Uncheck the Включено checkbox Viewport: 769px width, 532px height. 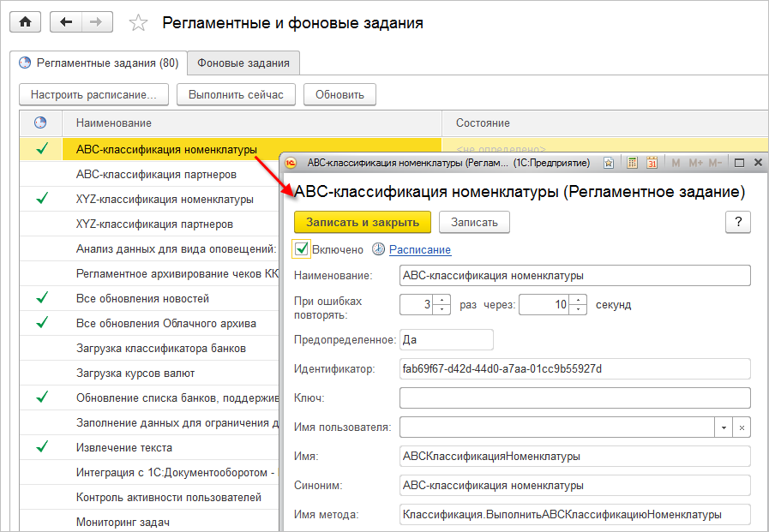click(x=302, y=248)
